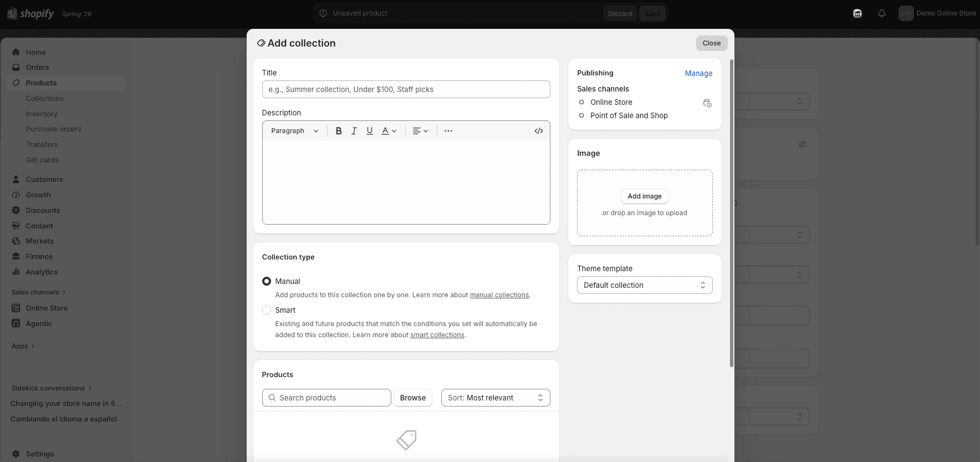Viewport: 980px width, 462px height.
Task: Open the Sort: Most relevant dropdown
Action: pos(496,398)
